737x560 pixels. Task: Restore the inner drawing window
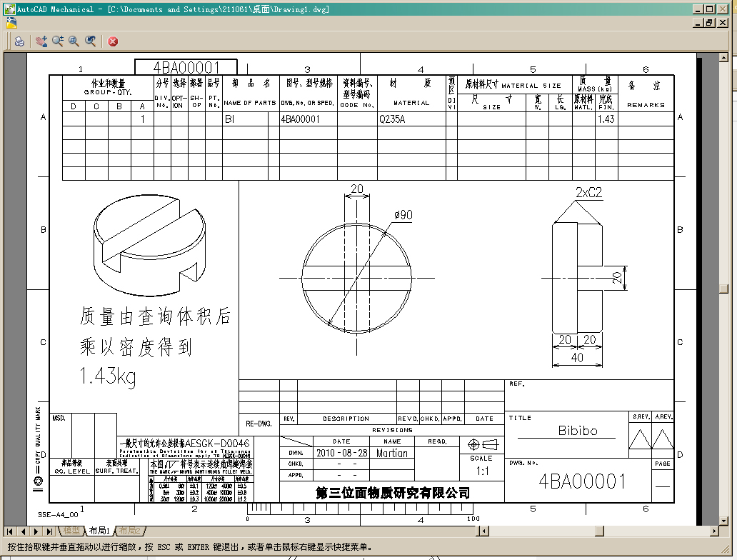click(710, 22)
